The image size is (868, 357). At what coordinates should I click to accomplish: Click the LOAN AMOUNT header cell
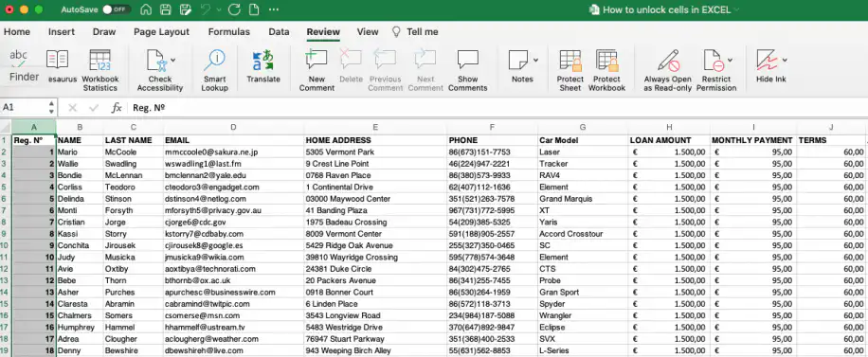coord(669,140)
